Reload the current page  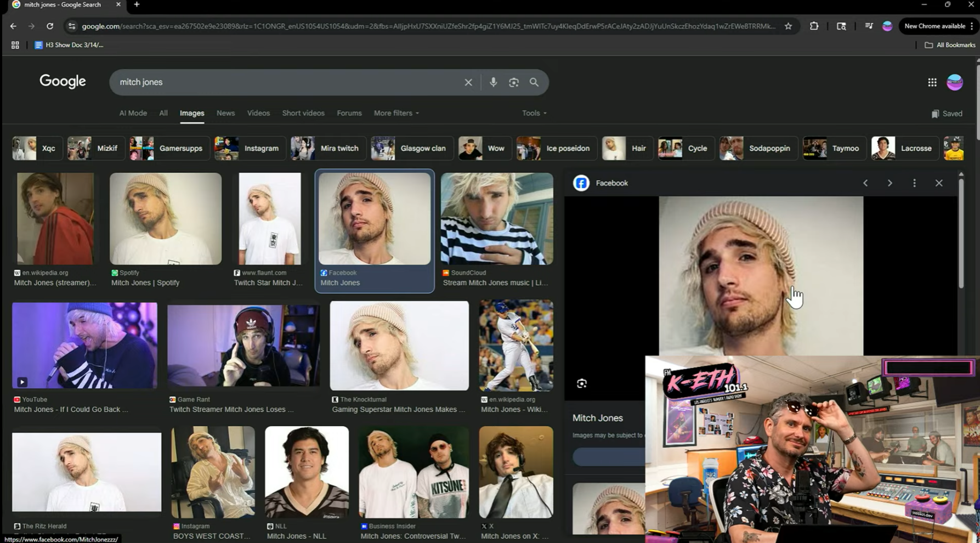click(x=50, y=26)
